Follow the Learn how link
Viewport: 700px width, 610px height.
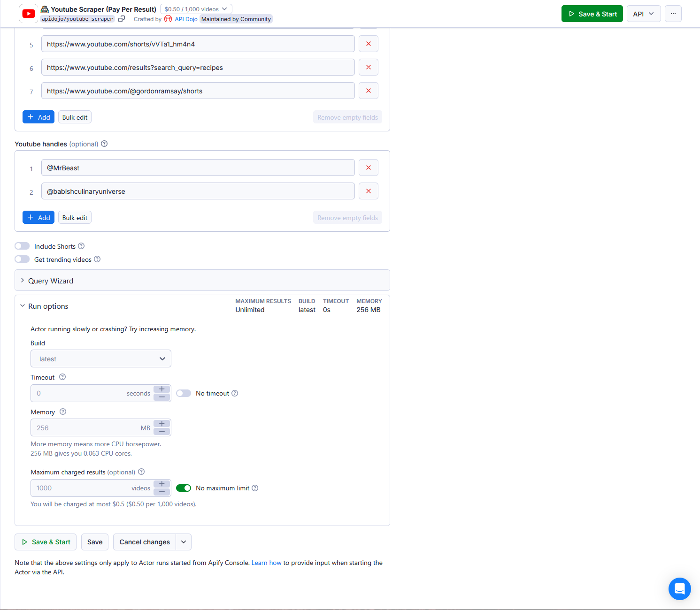[266, 563]
